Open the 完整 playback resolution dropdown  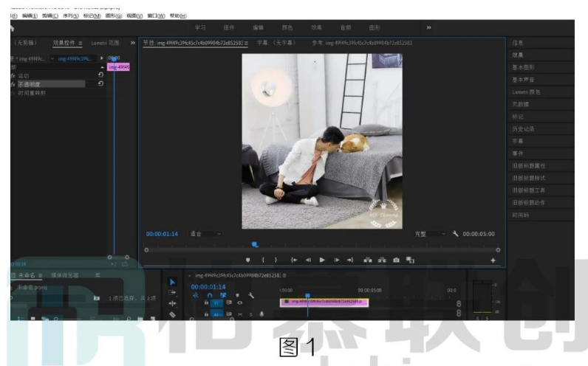(x=430, y=234)
